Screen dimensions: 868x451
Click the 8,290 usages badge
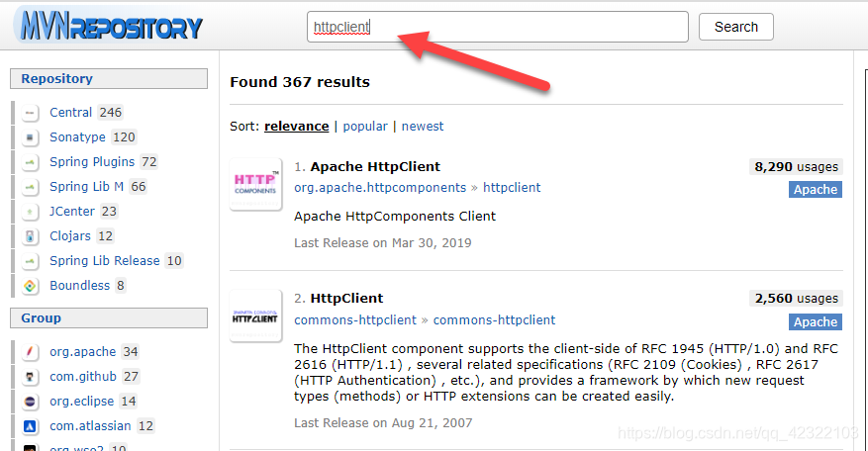796,166
